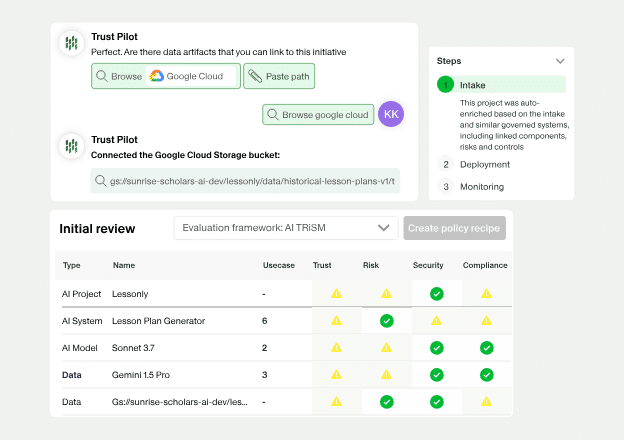Viewport: 624px width, 440px height.
Task: Click Gemini 1.5 Pro Compliance green check
Action: 486,375
